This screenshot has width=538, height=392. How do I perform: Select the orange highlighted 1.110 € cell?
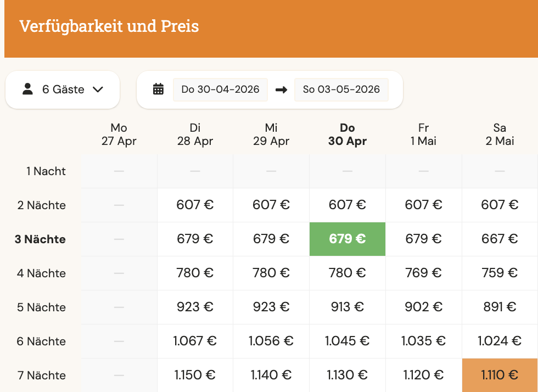coord(500,375)
